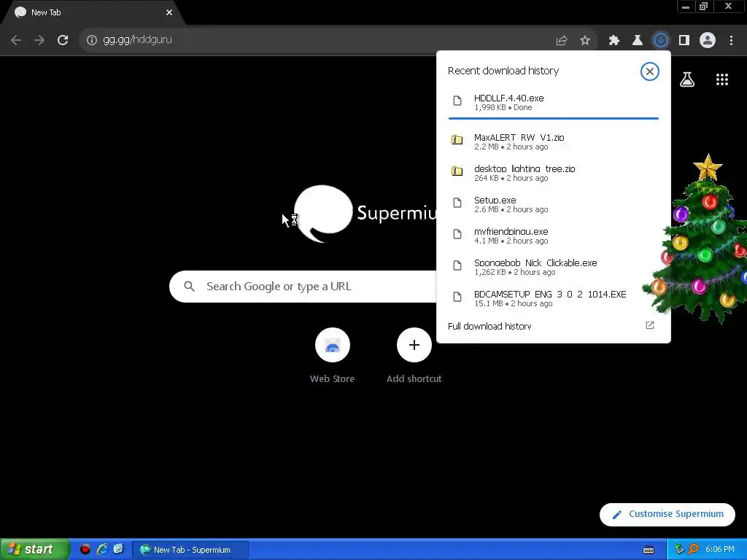Click the magnifier icon in system tray
Viewport: 747px width, 560px height.
point(693,550)
